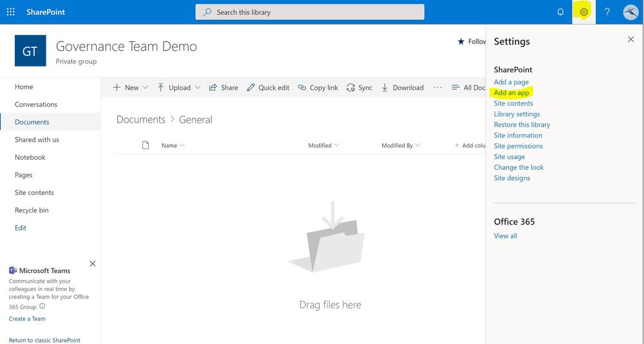
Task: Open the user profile avatar
Action: (630, 12)
